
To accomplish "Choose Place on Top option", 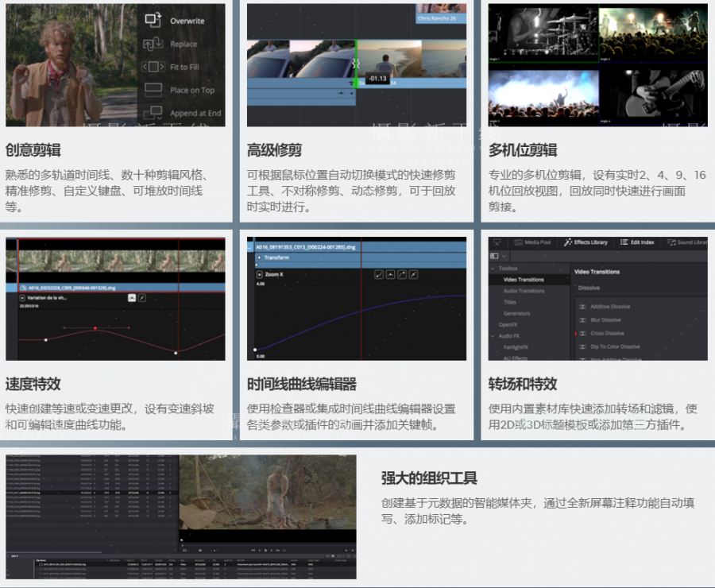I will pyautogui.click(x=192, y=90).
